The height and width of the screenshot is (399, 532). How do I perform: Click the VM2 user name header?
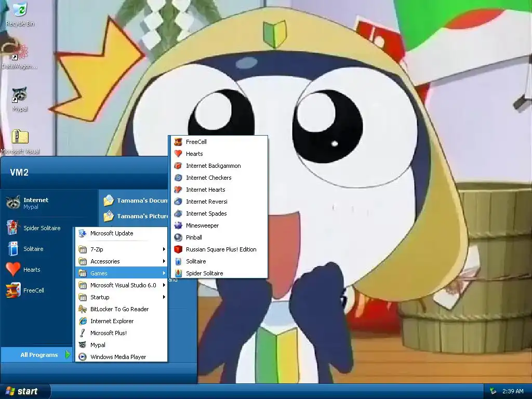[19, 172]
